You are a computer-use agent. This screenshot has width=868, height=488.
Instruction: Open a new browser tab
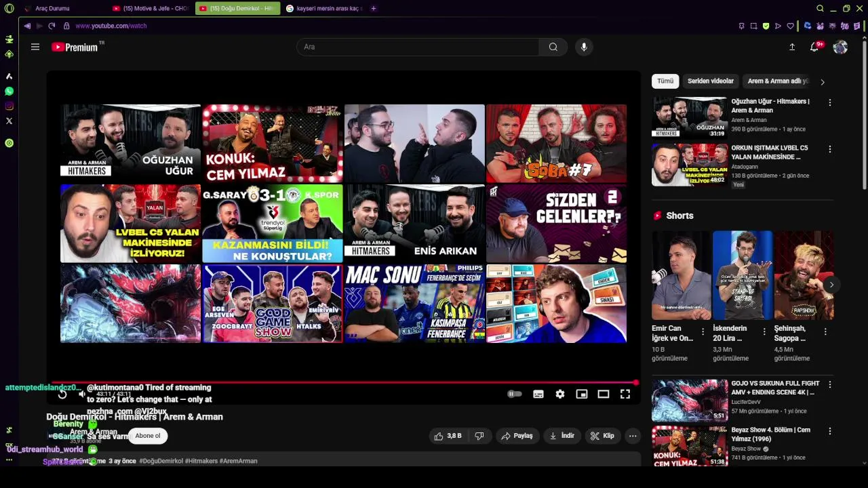374,8
